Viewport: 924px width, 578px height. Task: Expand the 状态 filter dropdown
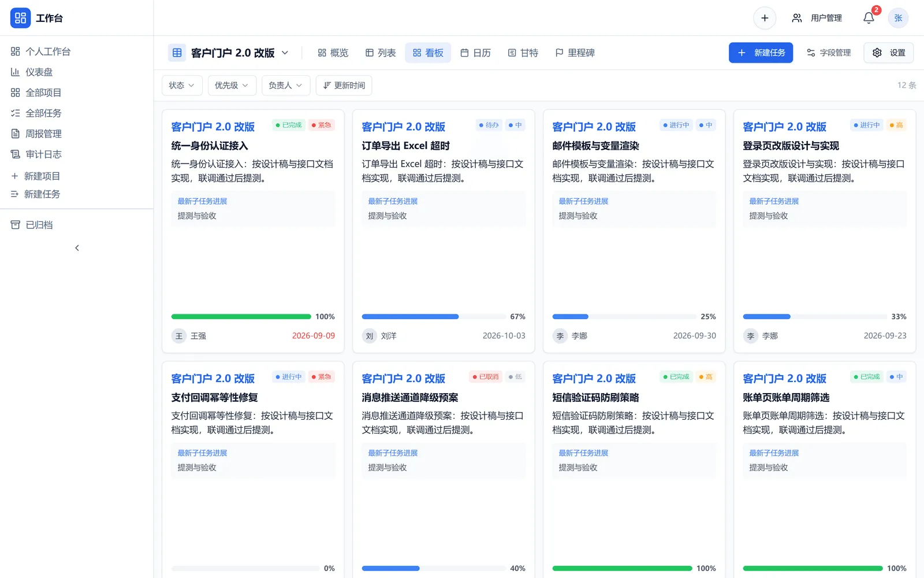[182, 85]
